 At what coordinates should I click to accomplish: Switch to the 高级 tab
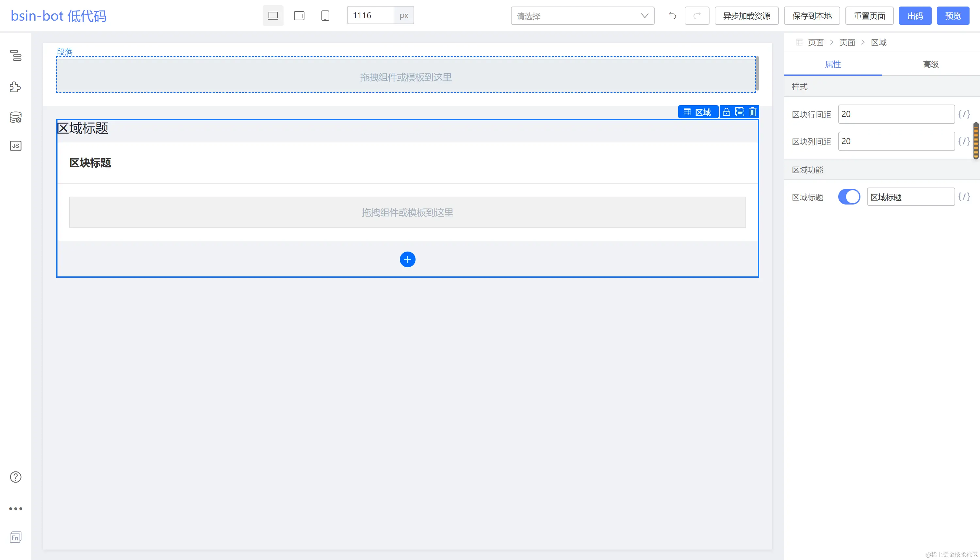pyautogui.click(x=930, y=64)
